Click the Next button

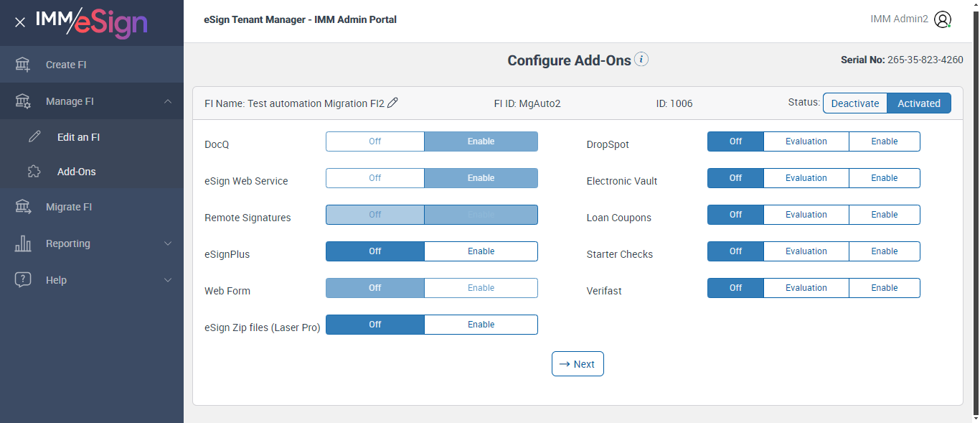pyautogui.click(x=578, y=364)
